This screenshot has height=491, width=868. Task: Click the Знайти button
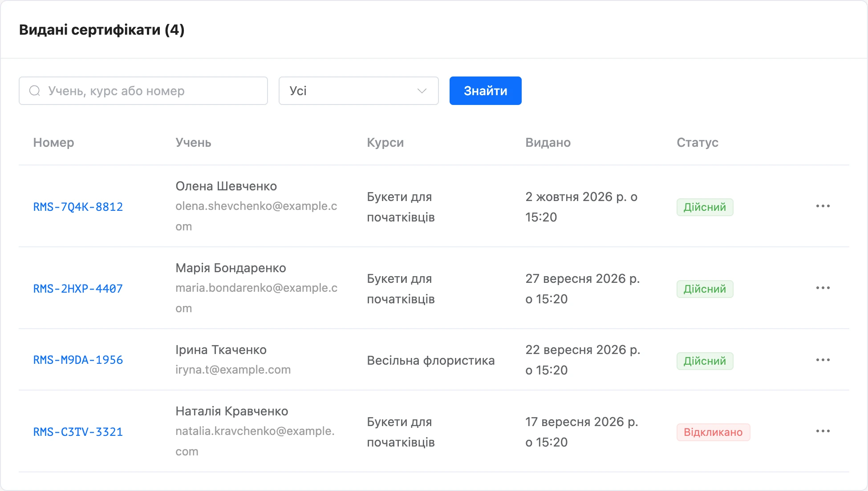tap(485, 91)
